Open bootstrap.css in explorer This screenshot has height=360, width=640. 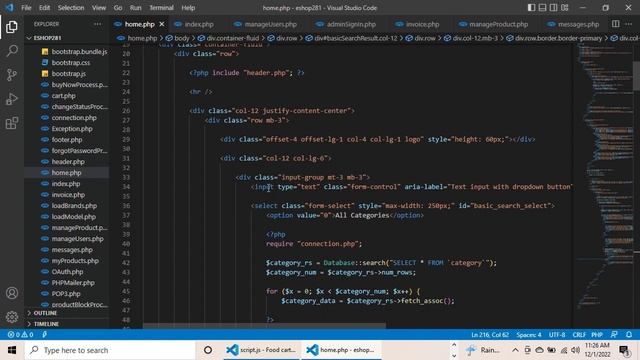pyautogui.click(x=71, y=63)
